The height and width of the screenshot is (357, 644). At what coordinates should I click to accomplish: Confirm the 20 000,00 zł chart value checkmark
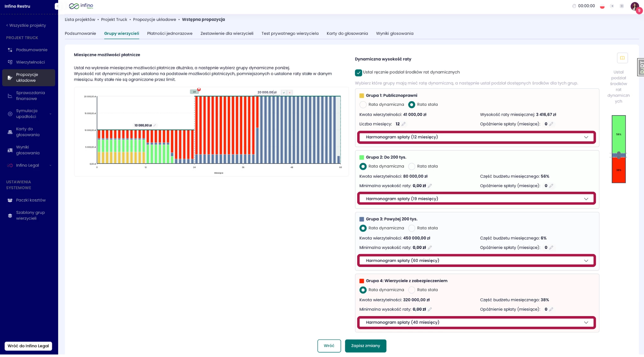point(284,93)
